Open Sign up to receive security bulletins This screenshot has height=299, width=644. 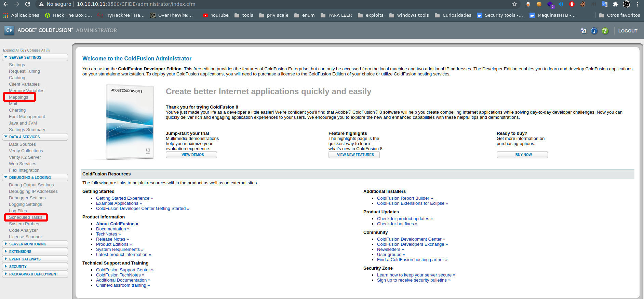414,280
